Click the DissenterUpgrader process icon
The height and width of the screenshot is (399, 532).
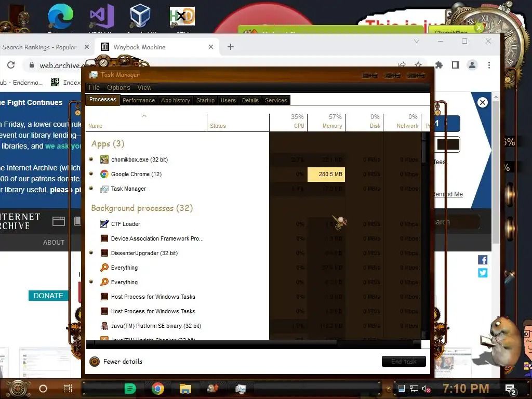point(104,253)
